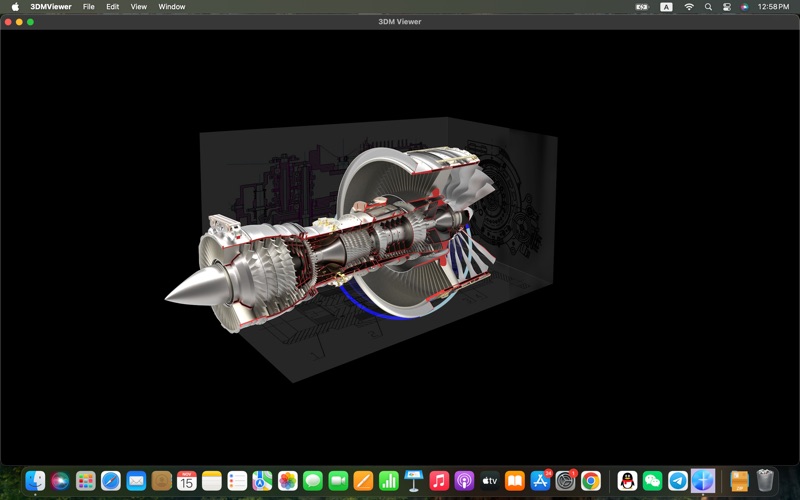This screenshot has height=500, width=800.
Task: Open the Edit menu
Action: pyautogui.click(x=113, y=6)
